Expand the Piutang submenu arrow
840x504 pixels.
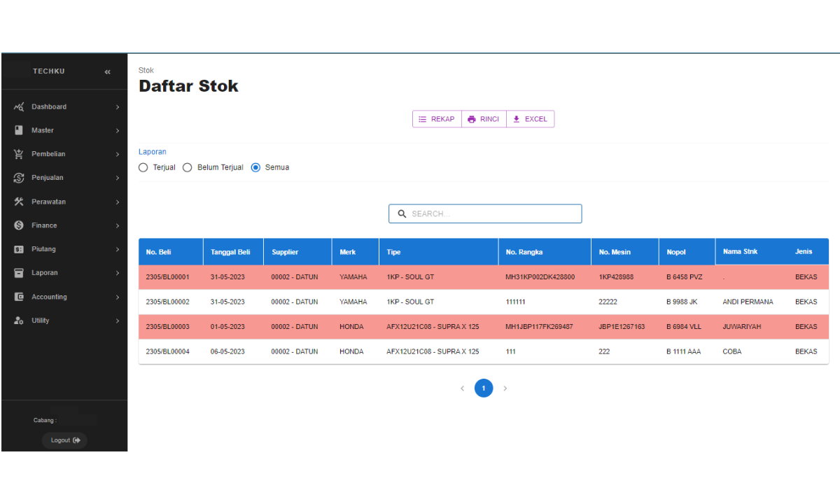tap(117, 249)
